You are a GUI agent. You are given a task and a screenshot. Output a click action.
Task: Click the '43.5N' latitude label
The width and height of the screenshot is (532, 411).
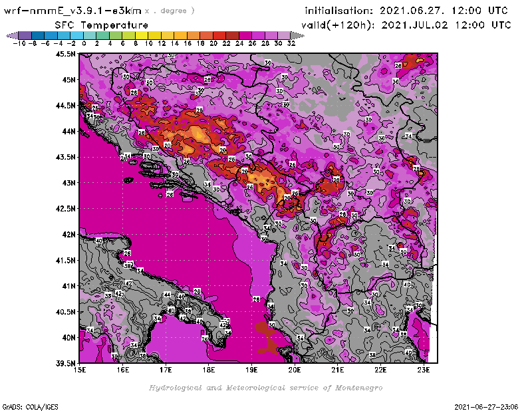pyautogui.click(x=65, y=157)
